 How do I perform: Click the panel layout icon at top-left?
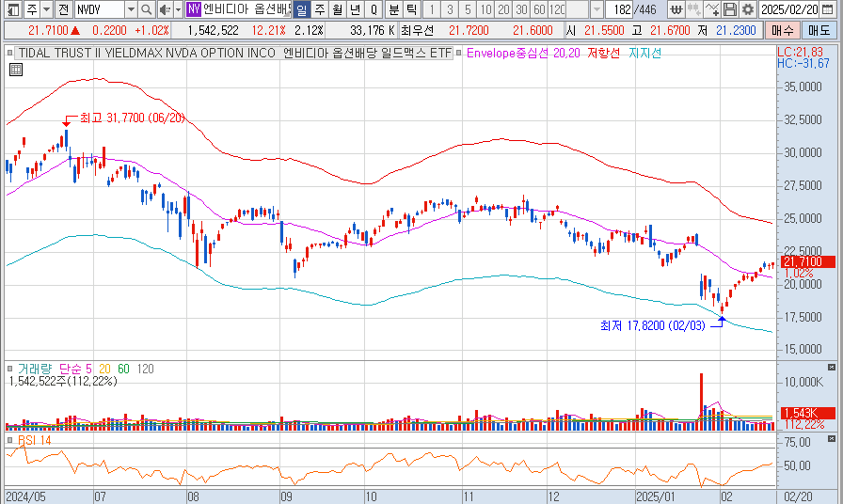tap(13, 9)
